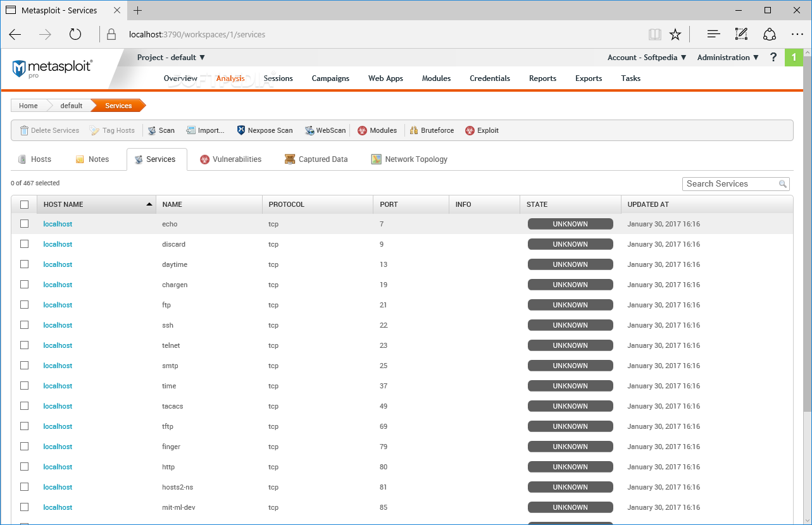
Task: Make a web note
Action: 741,35
